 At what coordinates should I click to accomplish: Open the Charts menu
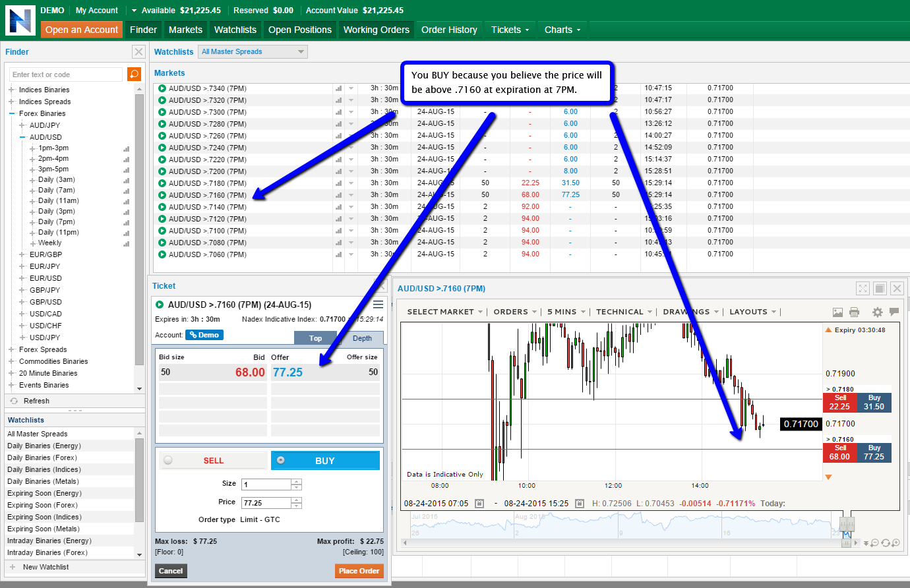tap(562, 30)
